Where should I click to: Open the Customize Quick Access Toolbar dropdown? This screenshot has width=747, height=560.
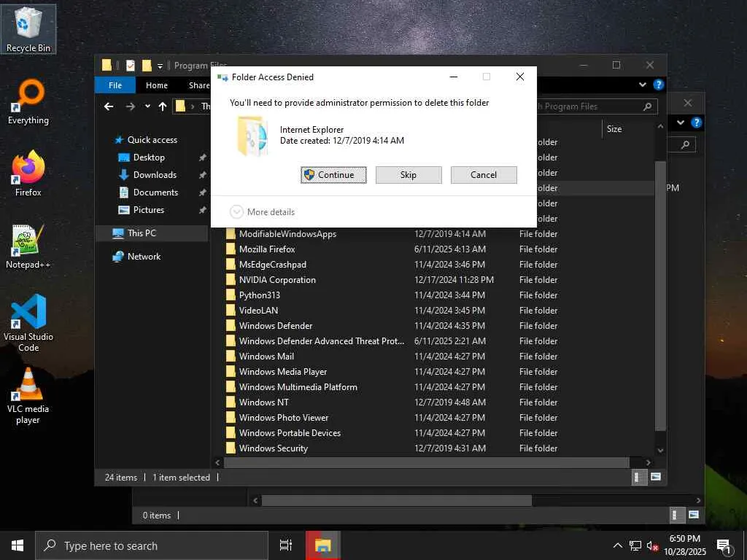pos(160,66)
